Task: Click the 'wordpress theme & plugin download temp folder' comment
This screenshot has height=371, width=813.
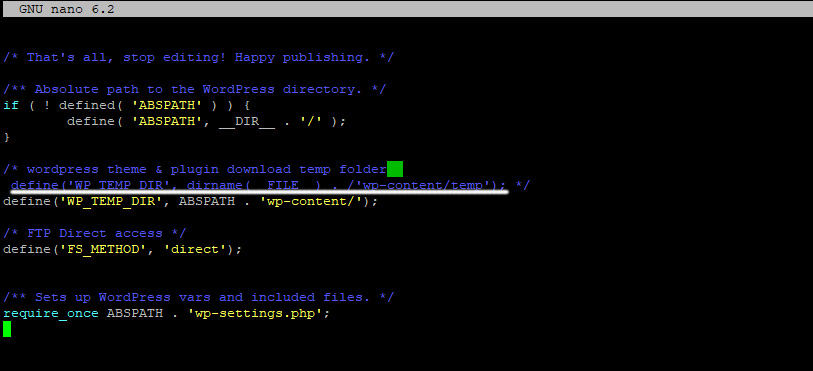Action: coord(195,169)
